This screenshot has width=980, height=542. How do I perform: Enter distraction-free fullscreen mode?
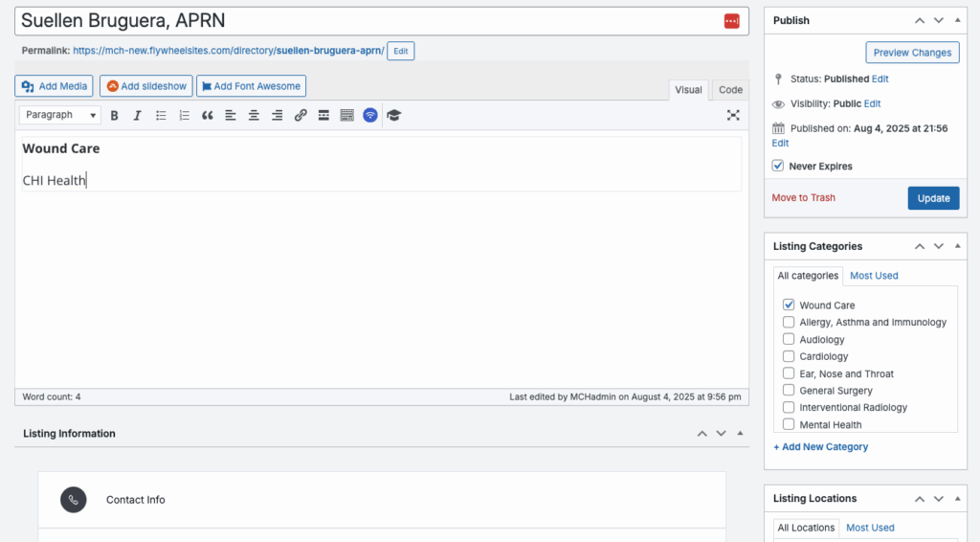[733, 115]
